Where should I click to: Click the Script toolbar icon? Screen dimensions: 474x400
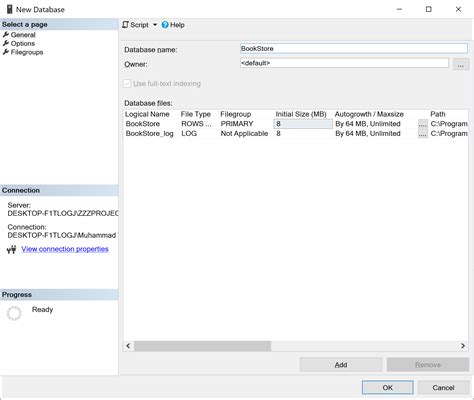pos(125,25)
